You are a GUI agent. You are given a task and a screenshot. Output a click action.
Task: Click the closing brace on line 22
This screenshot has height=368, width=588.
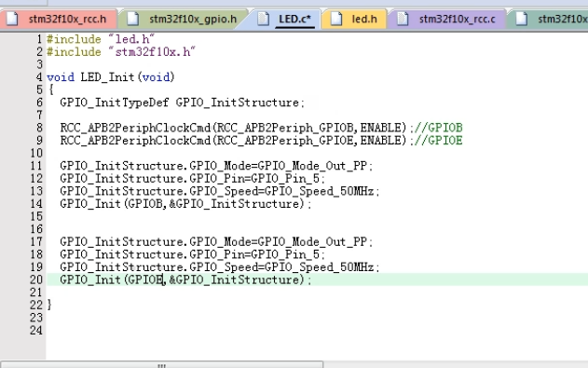49,305
